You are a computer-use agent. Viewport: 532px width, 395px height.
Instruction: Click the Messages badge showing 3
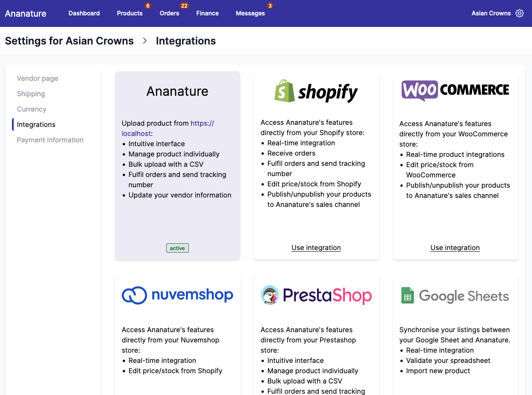point(270,6)
